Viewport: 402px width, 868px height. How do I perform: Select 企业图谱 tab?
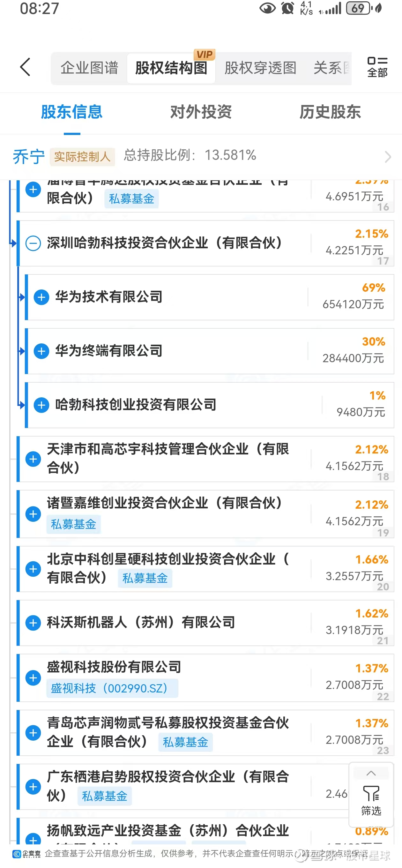click(x=89, y=68)
